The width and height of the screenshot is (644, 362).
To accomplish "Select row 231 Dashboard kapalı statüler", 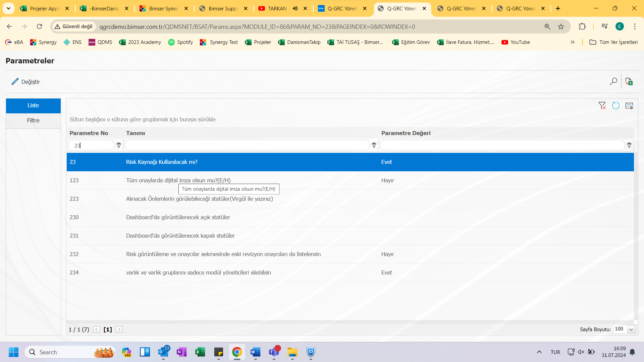I will (350, 236).
